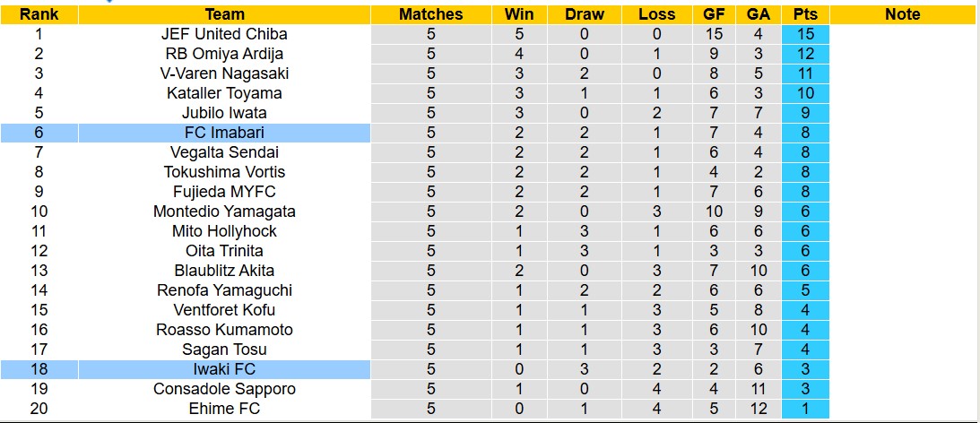This screenshot has width=980, height=423.
Task: Select the JEF United Chiba team name
Action: (224, 34)
